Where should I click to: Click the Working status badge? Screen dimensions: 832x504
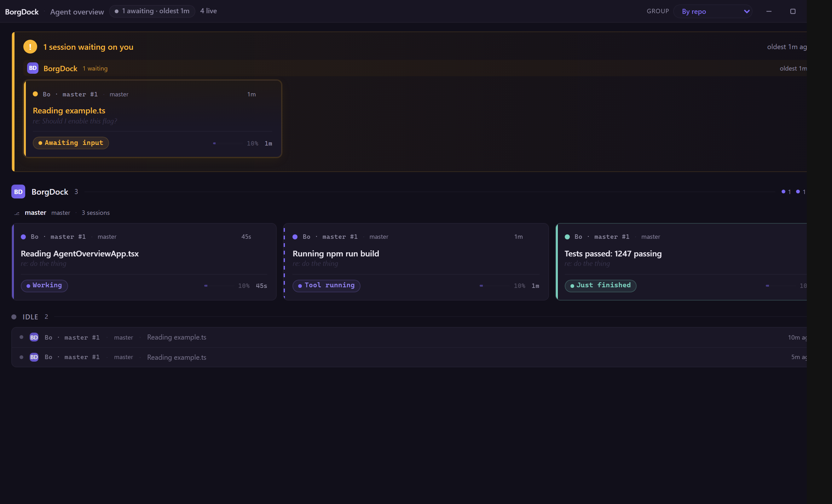[44, 286]
